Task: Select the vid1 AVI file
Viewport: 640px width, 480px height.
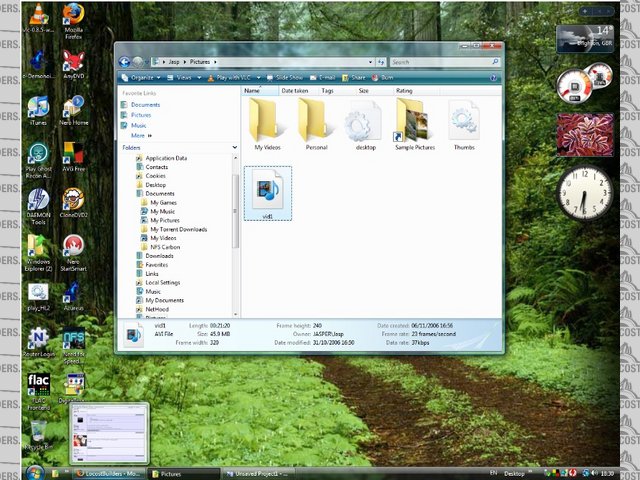Action: click(x=267, y=192)
